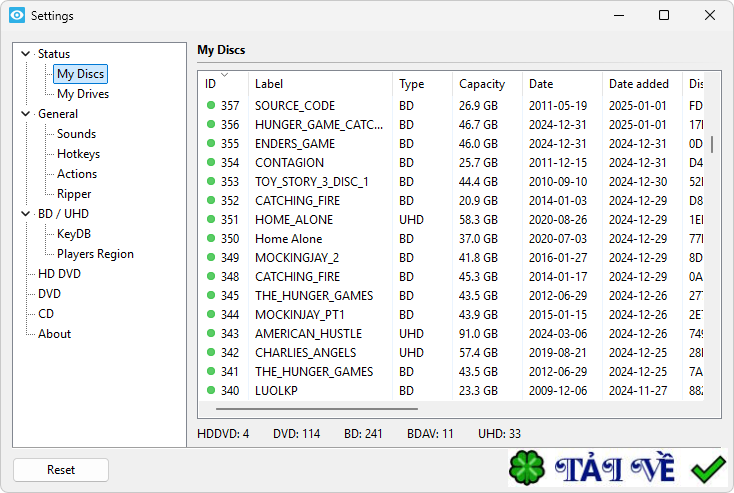
Task: Click green status dot for disc 348
Action: (x=211, y=276)
